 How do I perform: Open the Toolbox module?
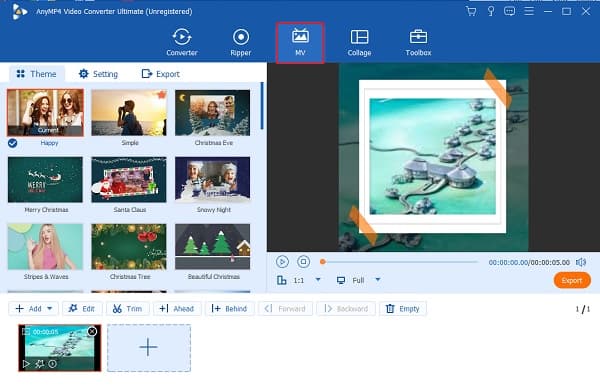418,42
